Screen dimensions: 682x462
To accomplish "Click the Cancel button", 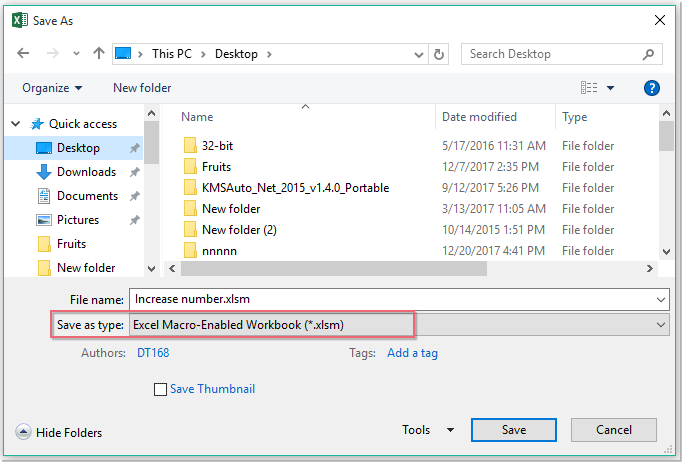I will click(x=613, y=430).
